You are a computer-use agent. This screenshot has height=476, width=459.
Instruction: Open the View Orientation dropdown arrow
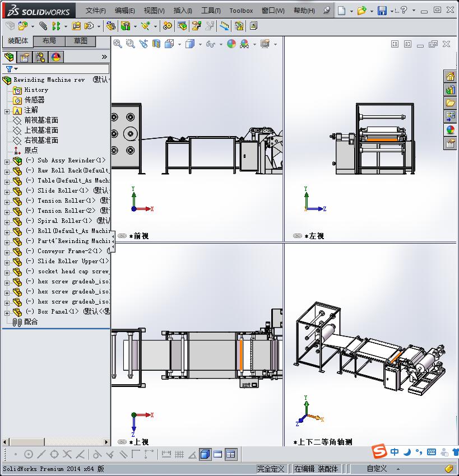tap(179, 44)
